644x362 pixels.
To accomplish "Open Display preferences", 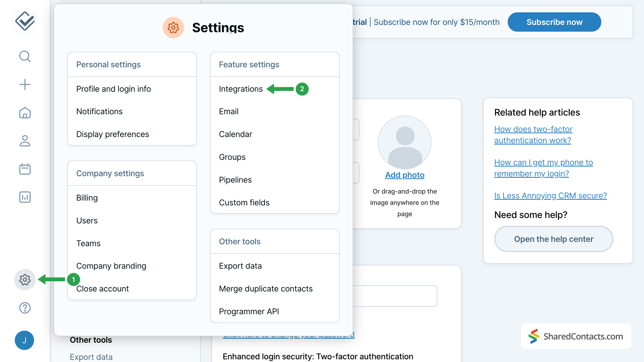I will [x=112, y=134].
